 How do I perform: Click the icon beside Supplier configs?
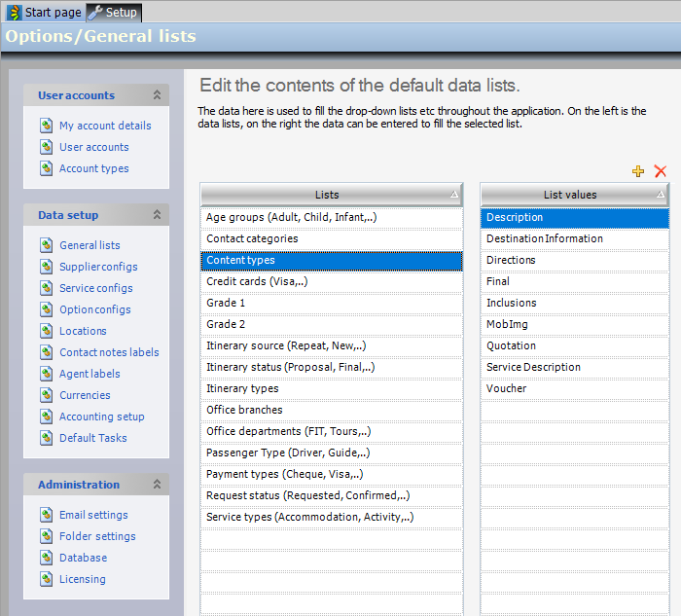coord(46,267)
